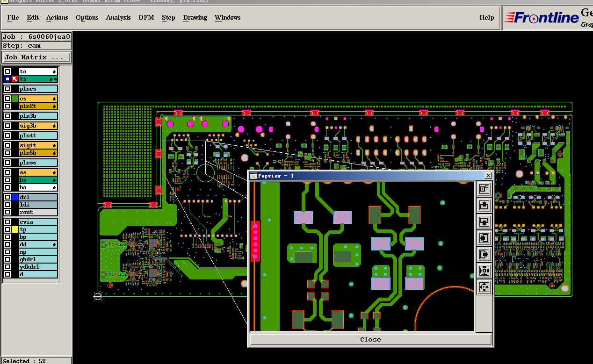Click the edit-hand icon on layer bo
The height and width of the screenshot is (364, 593).
click(x=54, y=187)
